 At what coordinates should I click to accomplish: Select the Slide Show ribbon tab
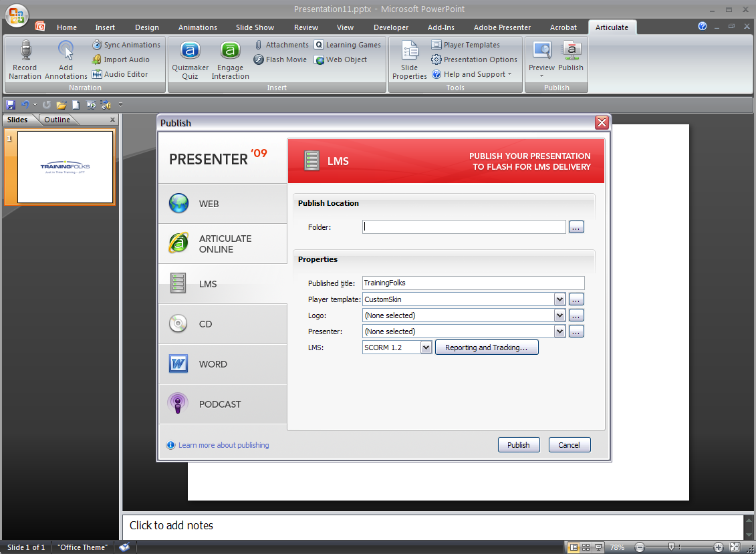tap(255, 27)
